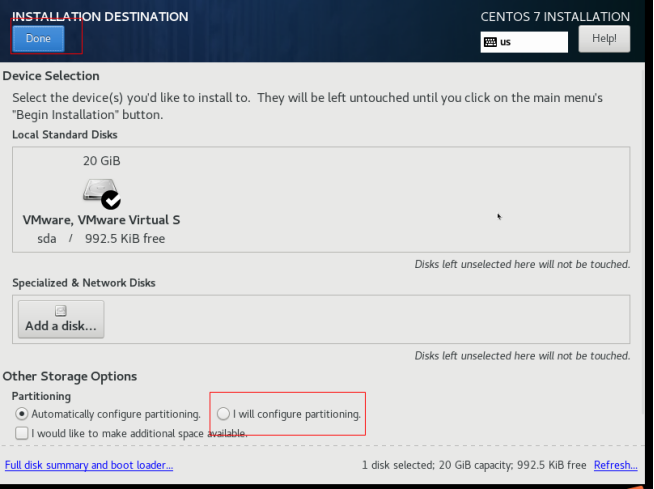Click the small disk icon above Add a disk

pyautogui.click(x=61, y=310)
